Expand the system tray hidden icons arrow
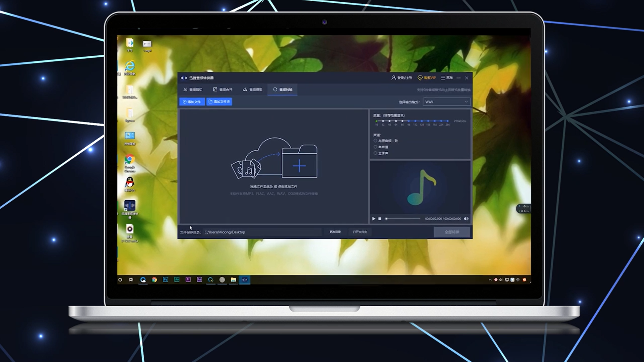The image size is (644, 362). pos(490,280)
